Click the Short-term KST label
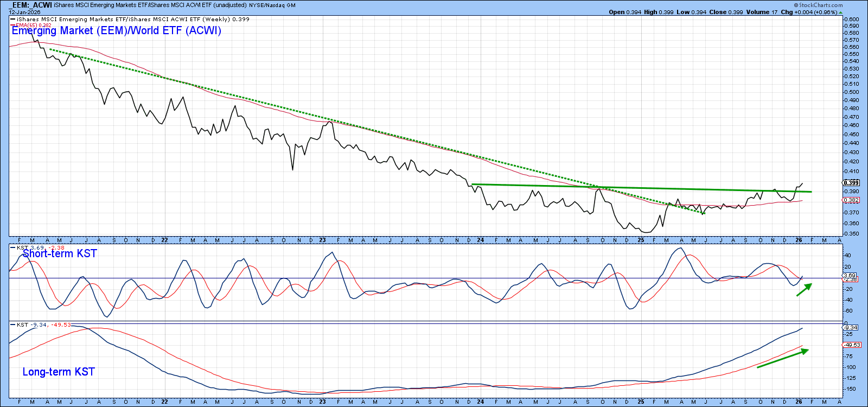This screenshot has height=407, width=868. pos(60,254)
